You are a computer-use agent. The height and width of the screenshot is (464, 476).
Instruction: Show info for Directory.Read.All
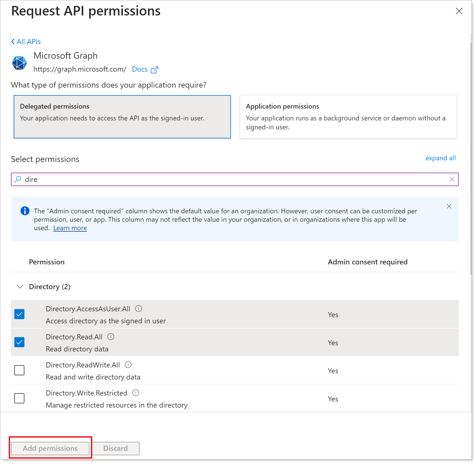point(111,337)
